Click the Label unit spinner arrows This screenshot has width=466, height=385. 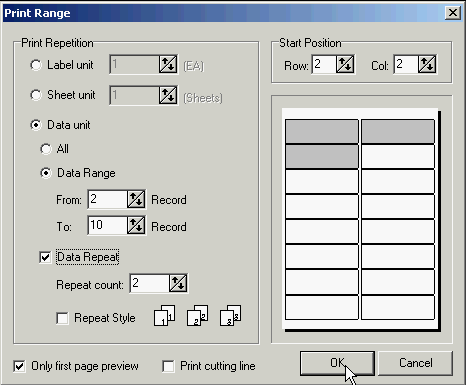coord(168,64)
